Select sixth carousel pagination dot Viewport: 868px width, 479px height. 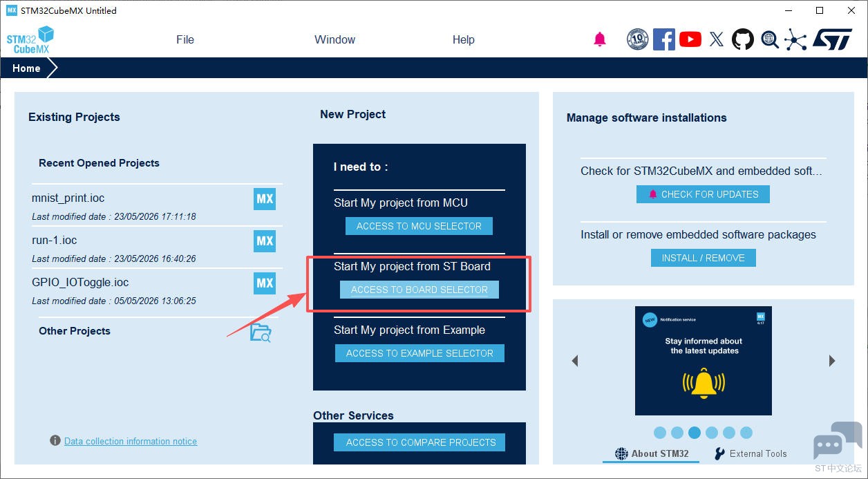tap(746, 433)
